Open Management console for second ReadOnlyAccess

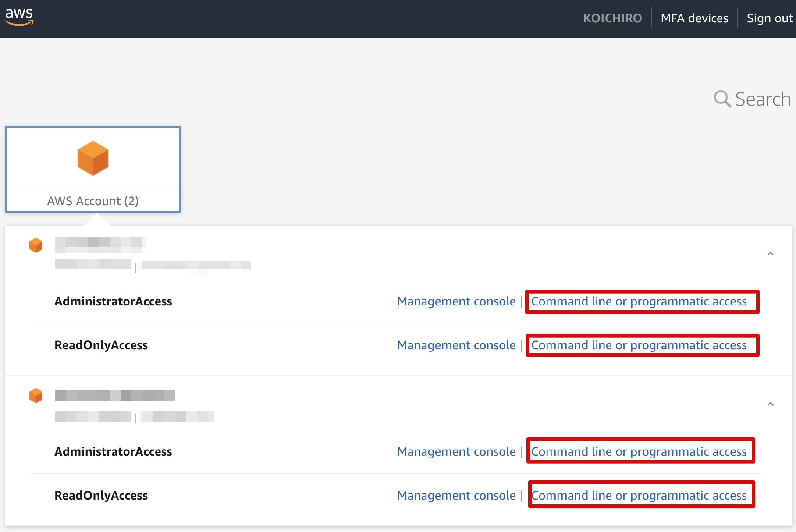456,496
